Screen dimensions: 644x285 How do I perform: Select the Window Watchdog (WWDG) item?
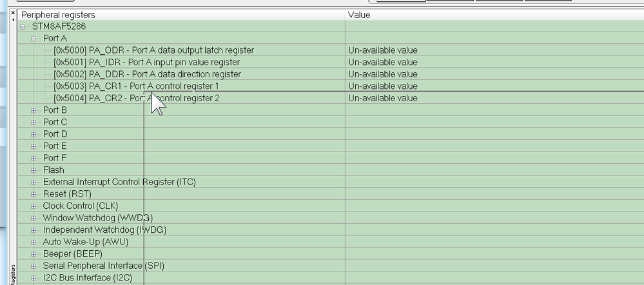(x=97, y=218)
